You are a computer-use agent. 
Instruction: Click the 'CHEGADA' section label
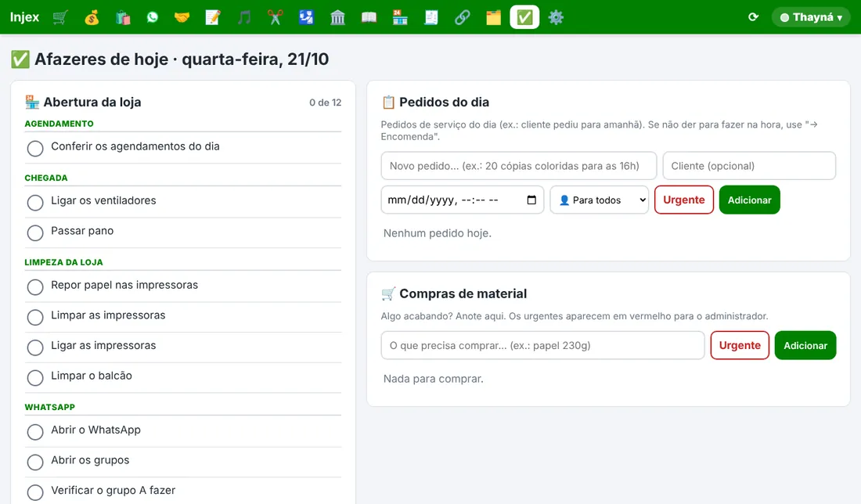46,178
